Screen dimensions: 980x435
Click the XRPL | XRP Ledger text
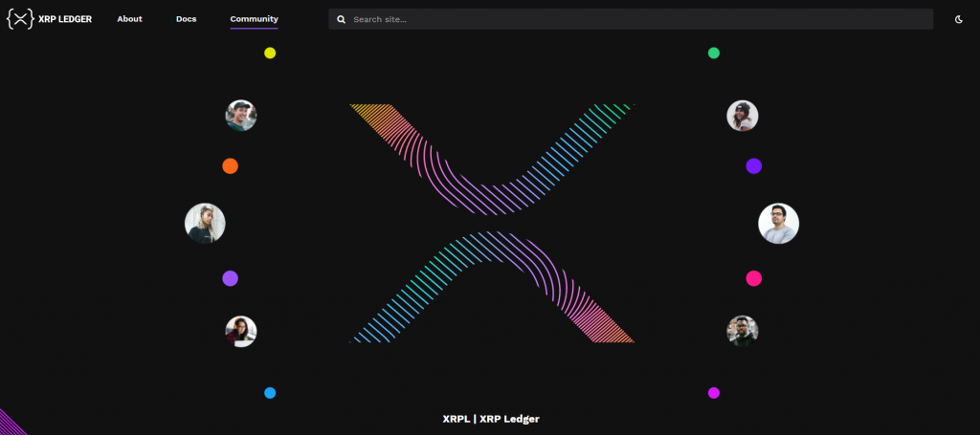[x=491, y=419]
